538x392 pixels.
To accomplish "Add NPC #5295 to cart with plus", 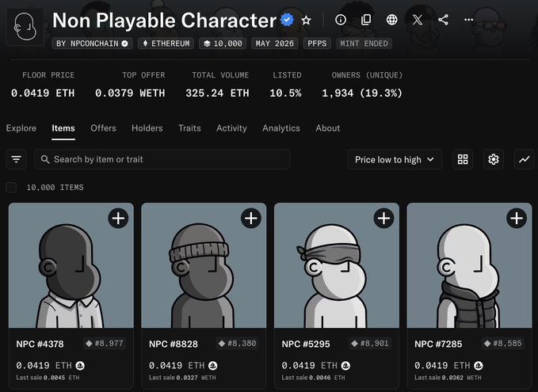I will tap(383, 218).
